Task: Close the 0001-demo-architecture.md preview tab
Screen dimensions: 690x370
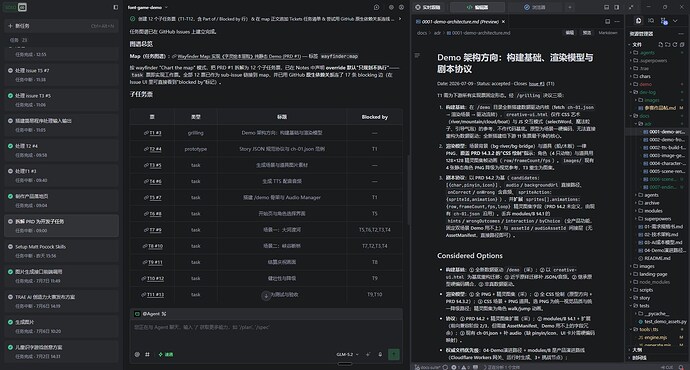Action: click(x=503, y=22)
